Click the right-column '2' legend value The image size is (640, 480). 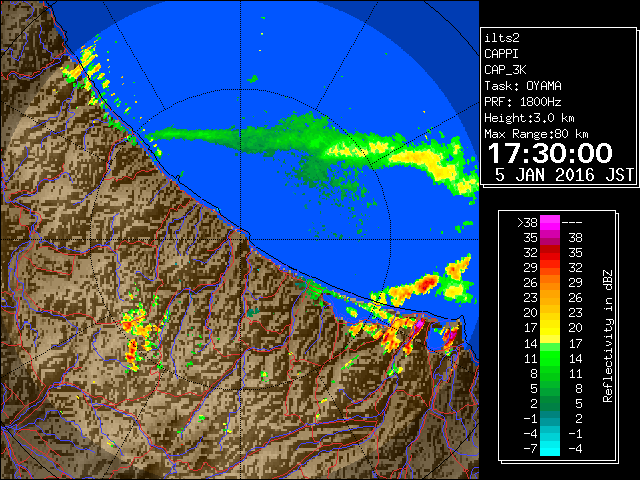[x=579, y=418]
